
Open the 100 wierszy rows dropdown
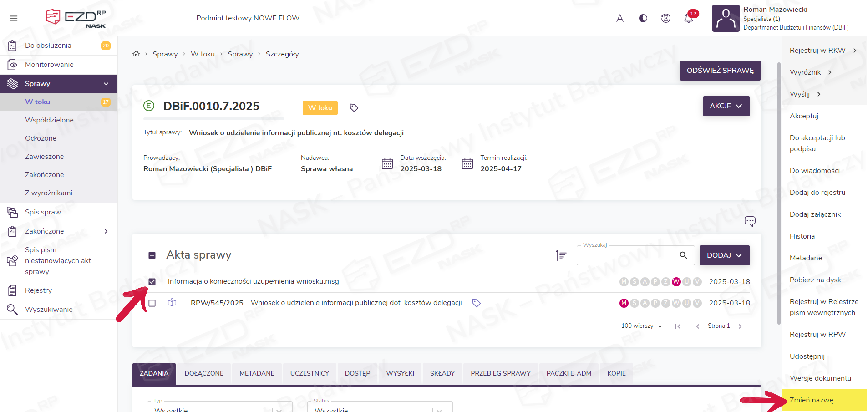pos(641,326)
